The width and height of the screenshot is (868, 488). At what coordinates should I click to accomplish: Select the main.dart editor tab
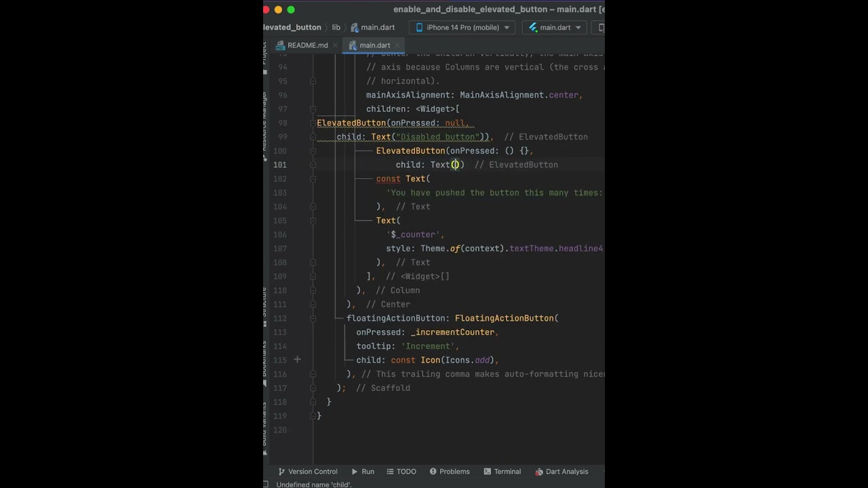374,45
